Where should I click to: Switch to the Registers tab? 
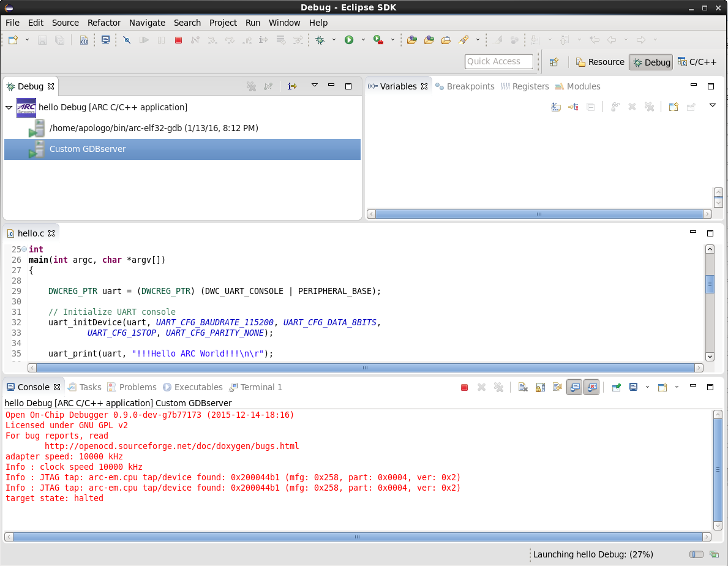(525, 86)
